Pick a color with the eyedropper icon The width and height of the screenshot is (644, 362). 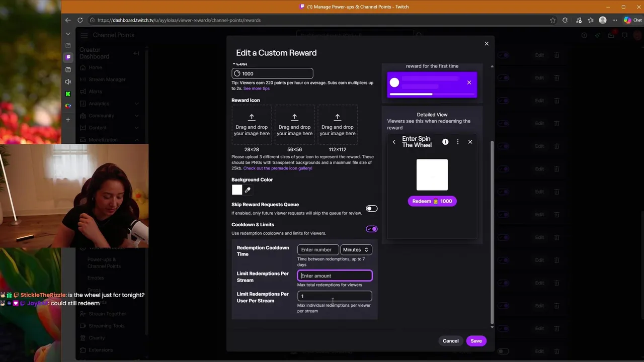(x=248, y=190)
